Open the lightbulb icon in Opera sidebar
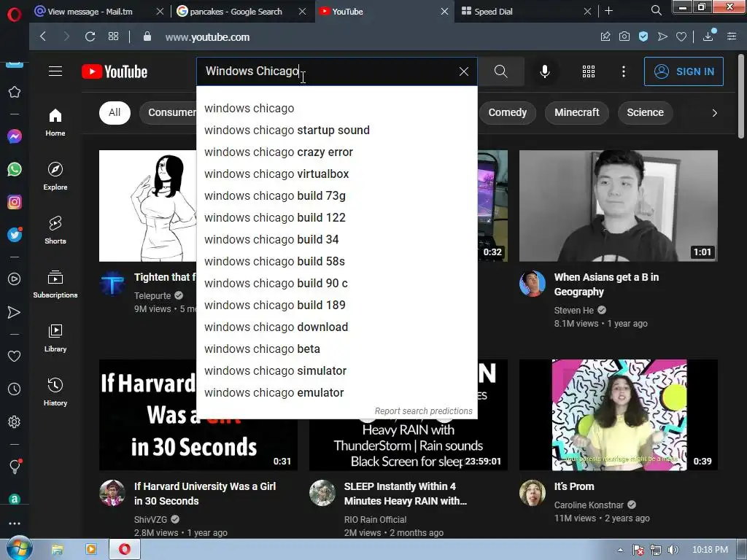 pyautogui.click(x=15, y=466)
